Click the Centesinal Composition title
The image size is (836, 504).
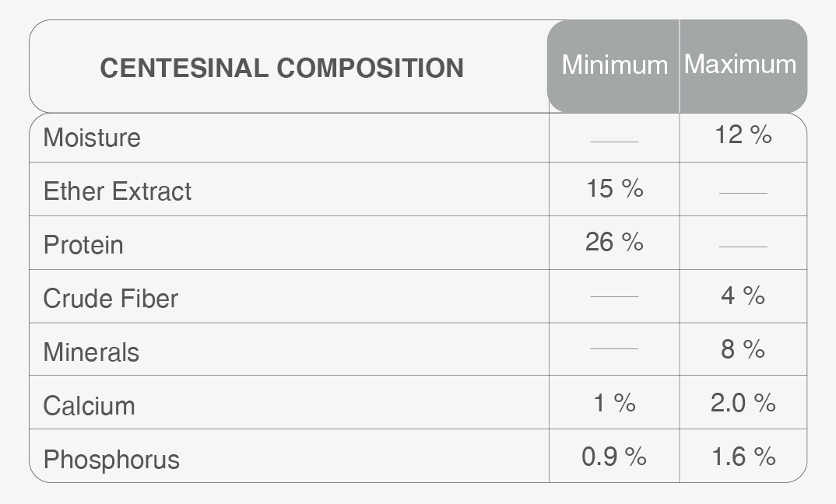click(x=282, y=68)
